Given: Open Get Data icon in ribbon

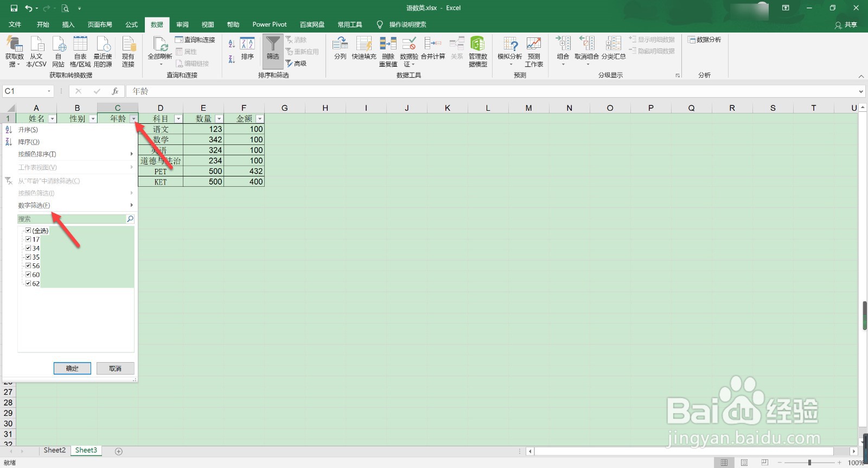Looking at the screenshot, I should tap(14, 44).
